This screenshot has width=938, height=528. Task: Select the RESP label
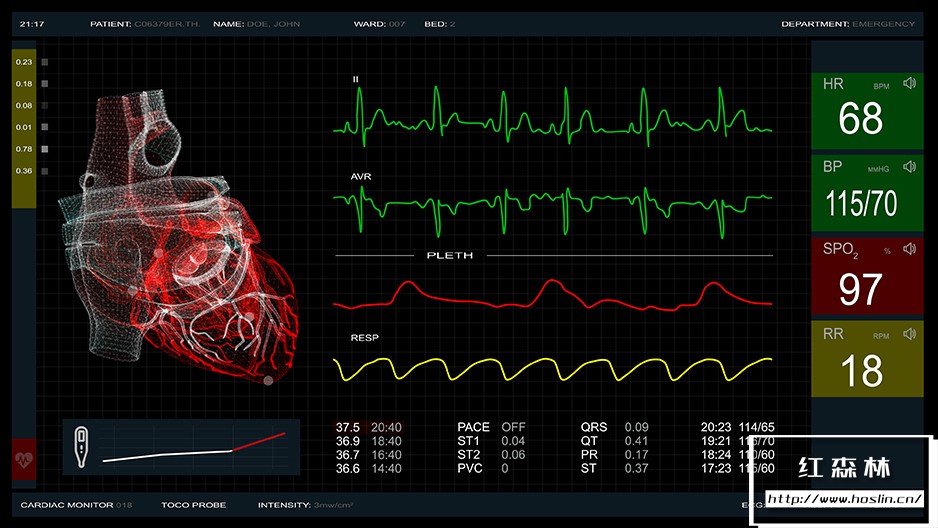click(x=364, y=338)
